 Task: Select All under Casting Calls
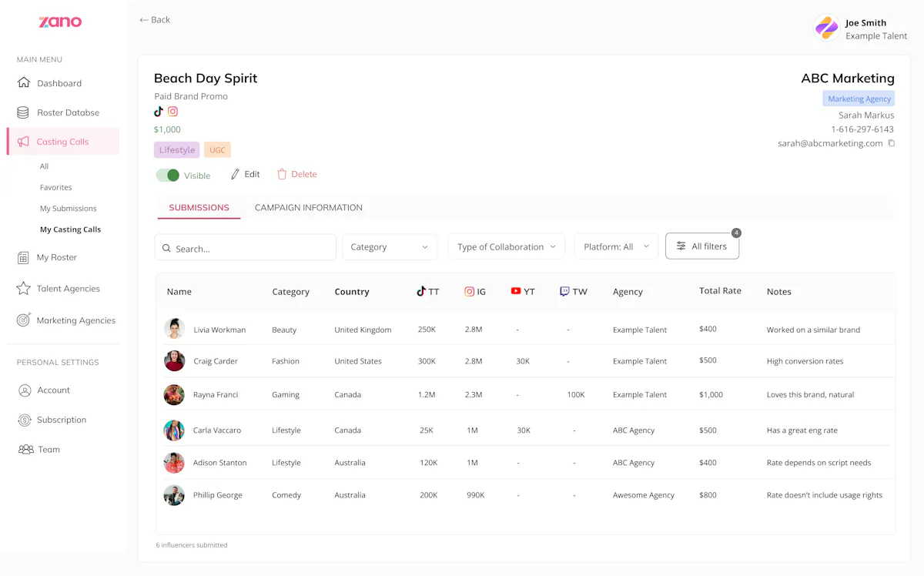45,166
